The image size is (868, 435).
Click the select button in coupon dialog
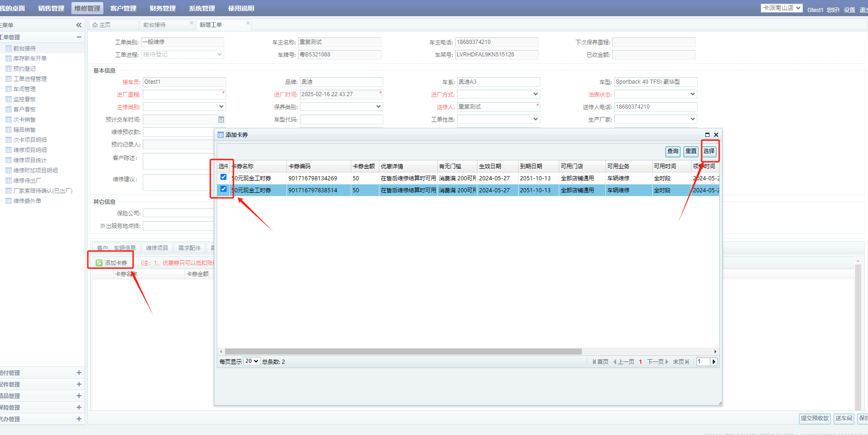709,151
